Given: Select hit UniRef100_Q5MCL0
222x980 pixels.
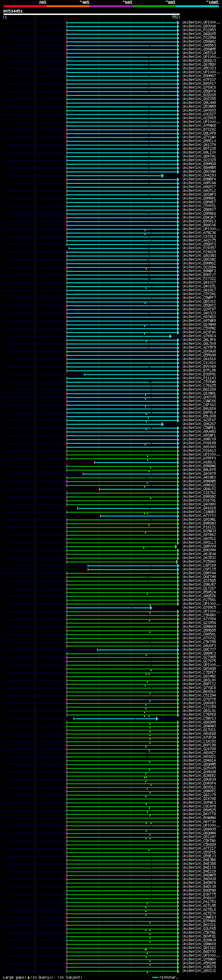Looking at the screenshot, I should point(199,141).
